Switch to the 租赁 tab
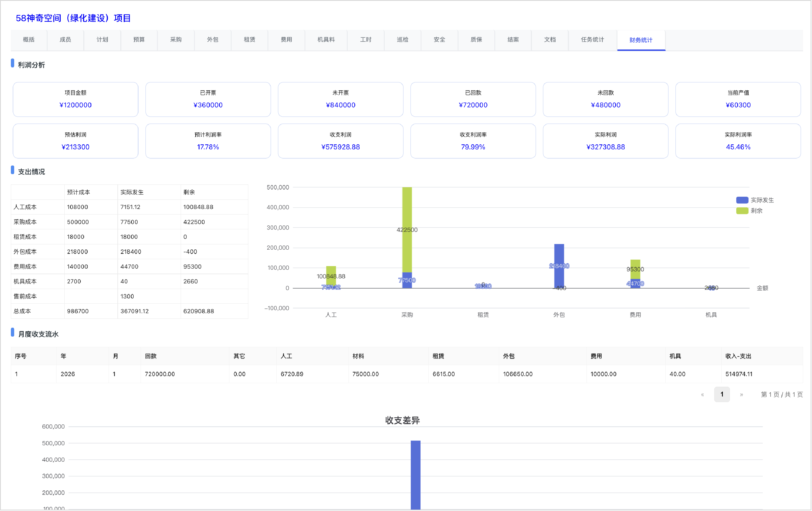Image resolution: width=812 pixels, height=511 pixels. (x=249, y=40)
